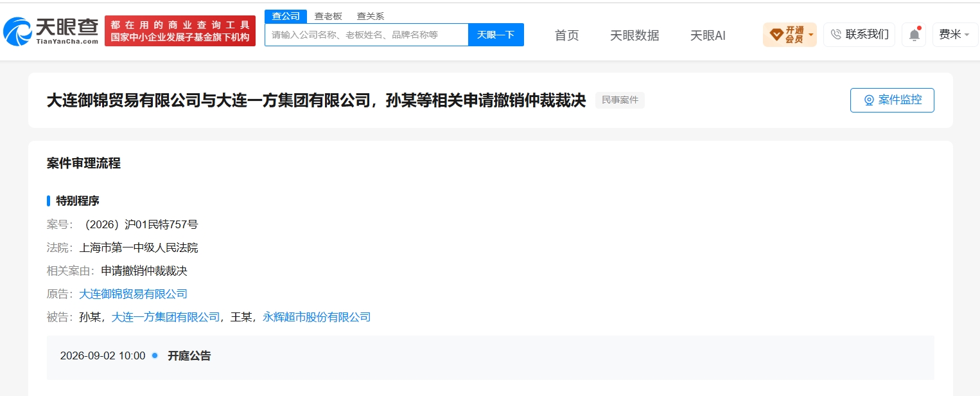Expand the 开通会员 dropdown arrow
The image size is (980, 396).
[x=811, y=35]
